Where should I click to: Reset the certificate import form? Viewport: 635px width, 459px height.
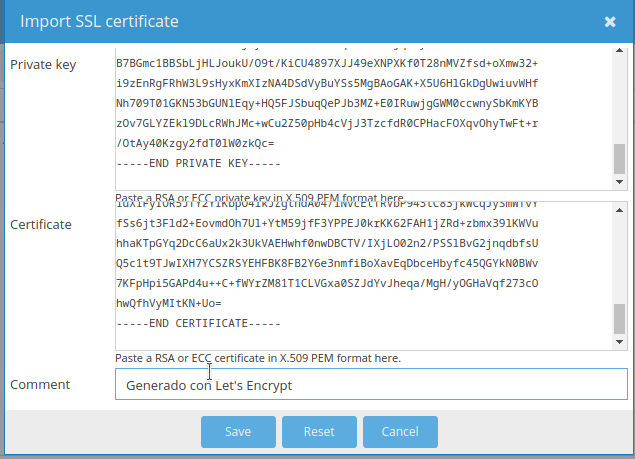tap(319, 432)
